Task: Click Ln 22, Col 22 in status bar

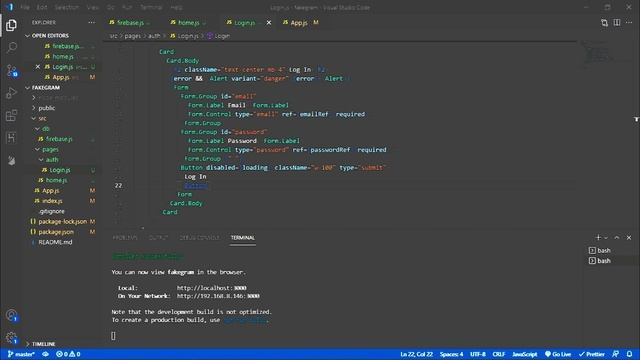Action: click(416, 354)
